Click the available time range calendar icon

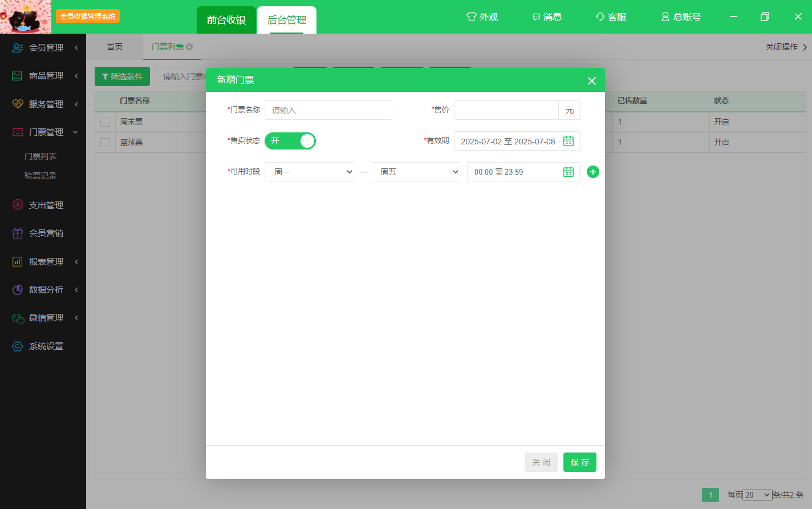pyautogui.click(x=568, y=172)
